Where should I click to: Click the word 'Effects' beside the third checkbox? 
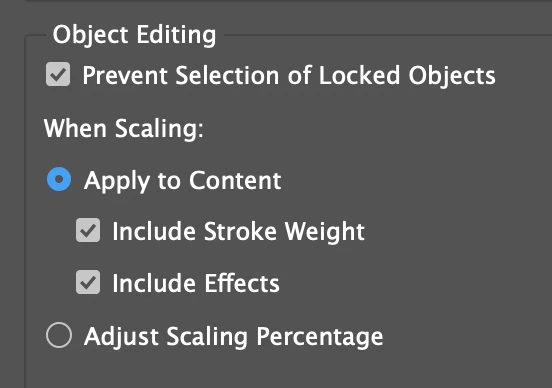pos(242,283)
